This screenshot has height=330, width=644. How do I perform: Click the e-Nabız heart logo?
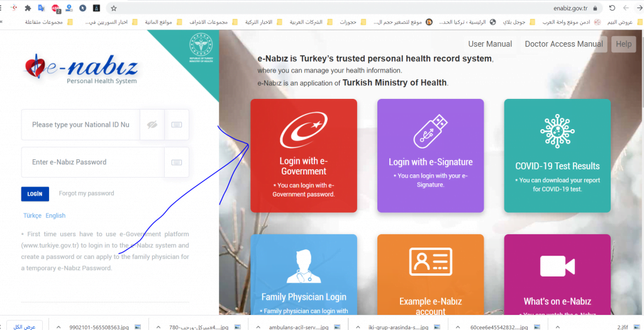pos(35,67)
